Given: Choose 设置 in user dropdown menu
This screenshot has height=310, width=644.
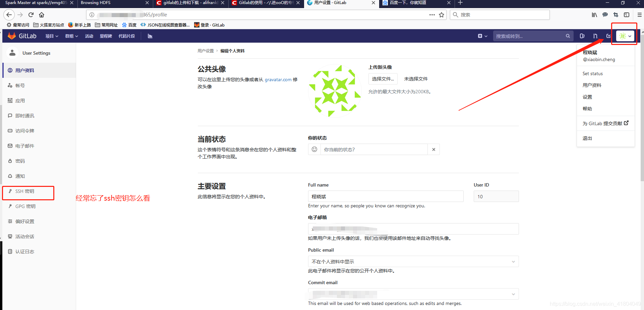Looking at the screenshot, I should click(587, 97).
